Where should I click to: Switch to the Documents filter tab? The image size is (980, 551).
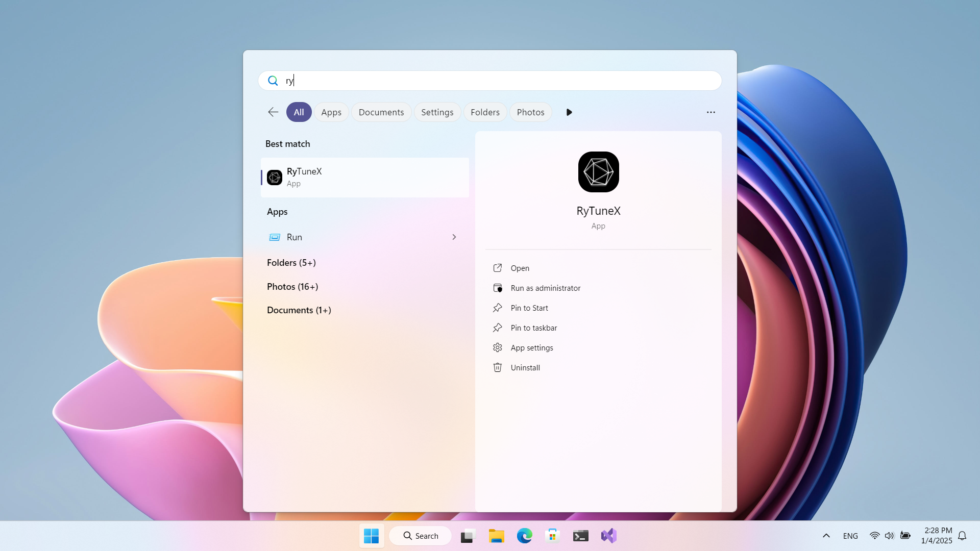381,112
